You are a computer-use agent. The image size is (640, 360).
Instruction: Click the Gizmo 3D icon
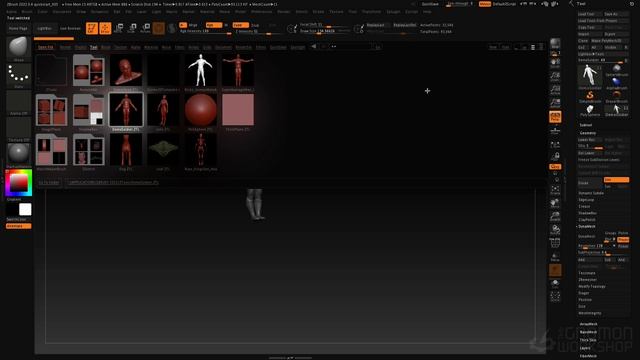[159, 28]
